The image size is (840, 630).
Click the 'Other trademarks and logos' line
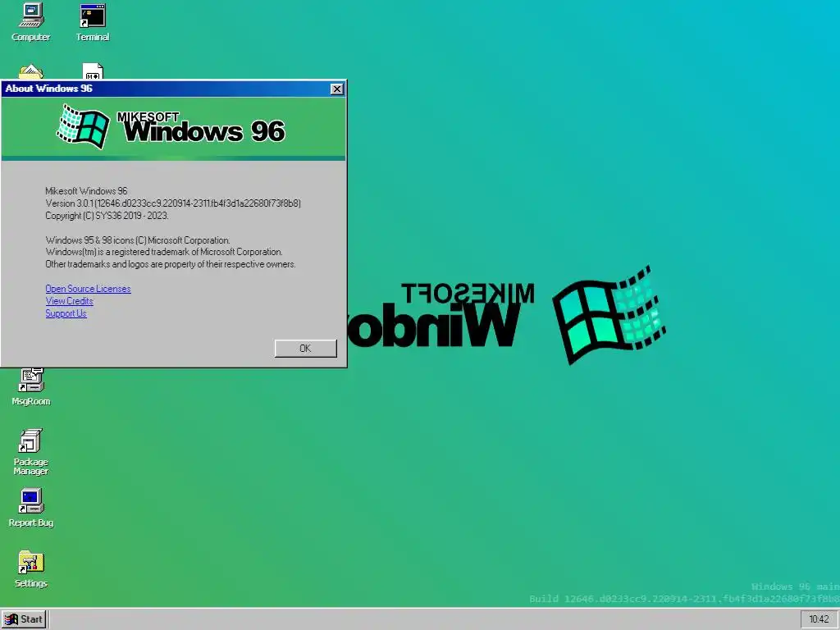[x=171, y=264]
